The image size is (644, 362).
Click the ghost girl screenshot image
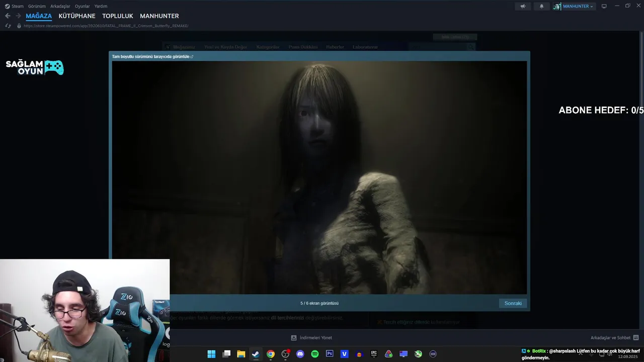(319, 177)
